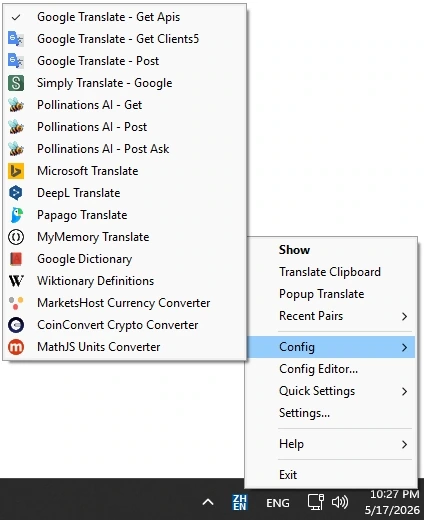
Task: Click bee icon next to Pollinations AI - Post
Action: click(16, 127)
